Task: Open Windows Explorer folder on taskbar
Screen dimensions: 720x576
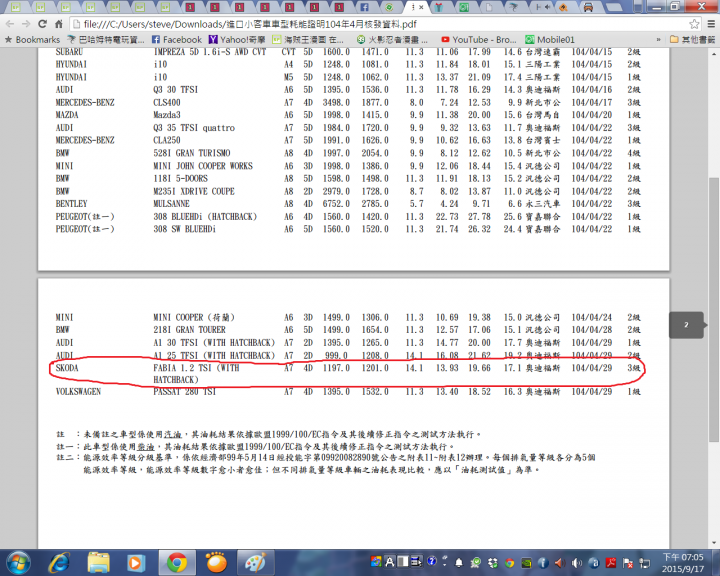Action: pyautogui.click(x=98, y=563)
